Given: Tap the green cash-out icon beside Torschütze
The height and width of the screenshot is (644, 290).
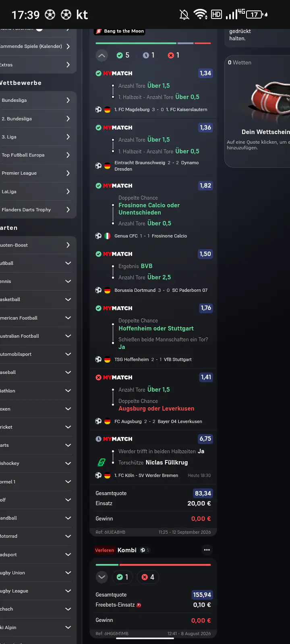Looking at the screenshot, I should coord(101,463).
